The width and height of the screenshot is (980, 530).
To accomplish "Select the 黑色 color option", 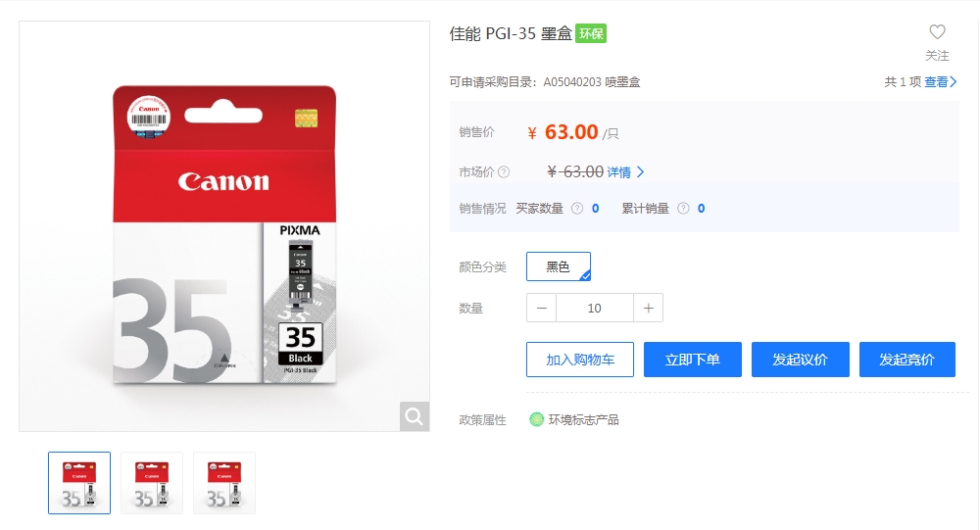I will [x=559, y=266].
